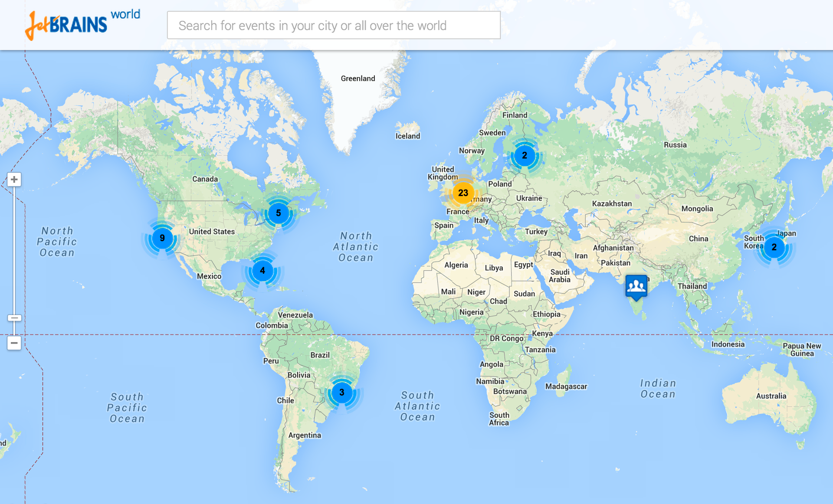The width and height of the screenshot is (833, 504).
Task: Open the 4-event cluster near Florida
Action: pos(262,271)
